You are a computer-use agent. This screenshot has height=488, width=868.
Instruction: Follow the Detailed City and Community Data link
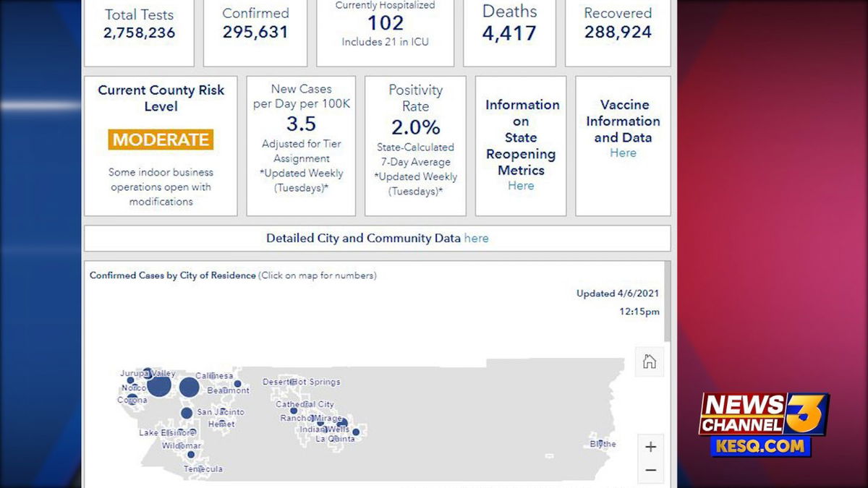coord(476,238)
